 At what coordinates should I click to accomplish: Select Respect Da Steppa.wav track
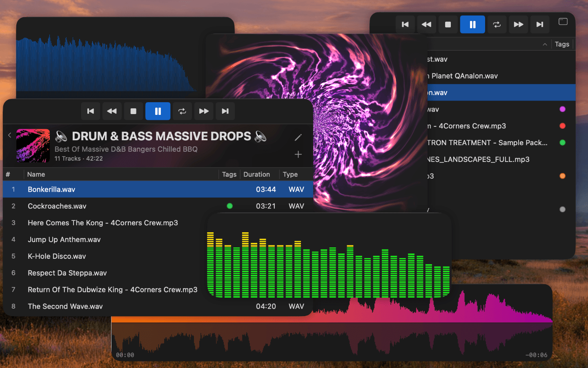point(158,273)
